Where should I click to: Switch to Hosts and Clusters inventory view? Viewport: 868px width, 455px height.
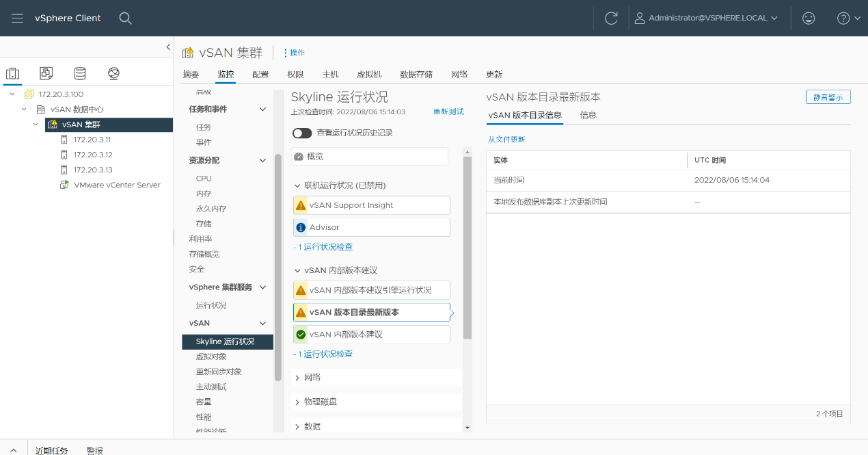12,73
